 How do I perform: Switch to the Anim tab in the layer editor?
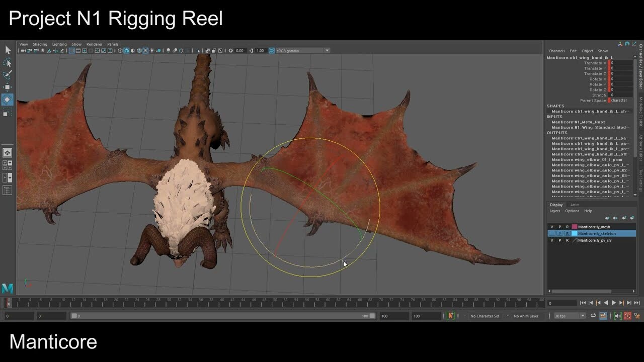(x=575, y=205)
